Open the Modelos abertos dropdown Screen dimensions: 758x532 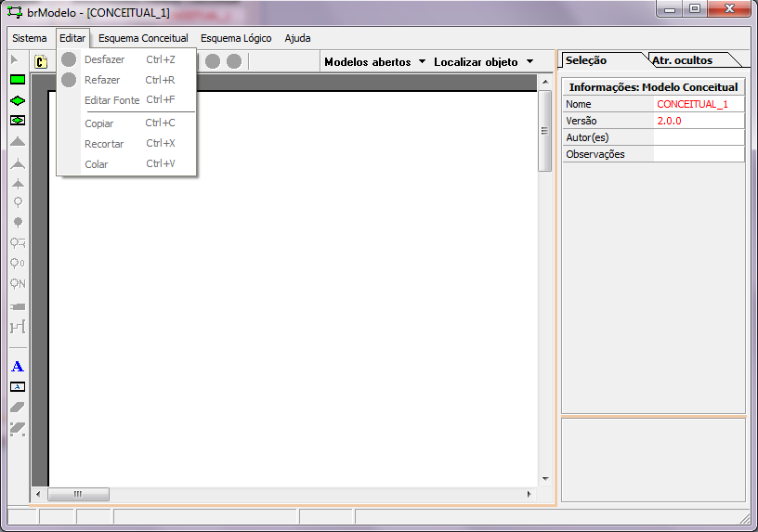click(x=374, y=62)
